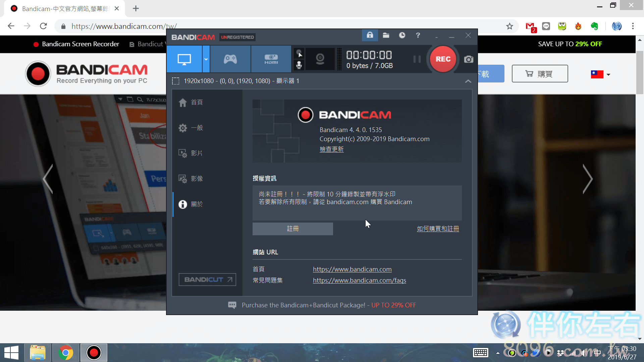Go to previous slide with left carousel arrow
This screenshot has width=644, height=362.
pos(48,179)
